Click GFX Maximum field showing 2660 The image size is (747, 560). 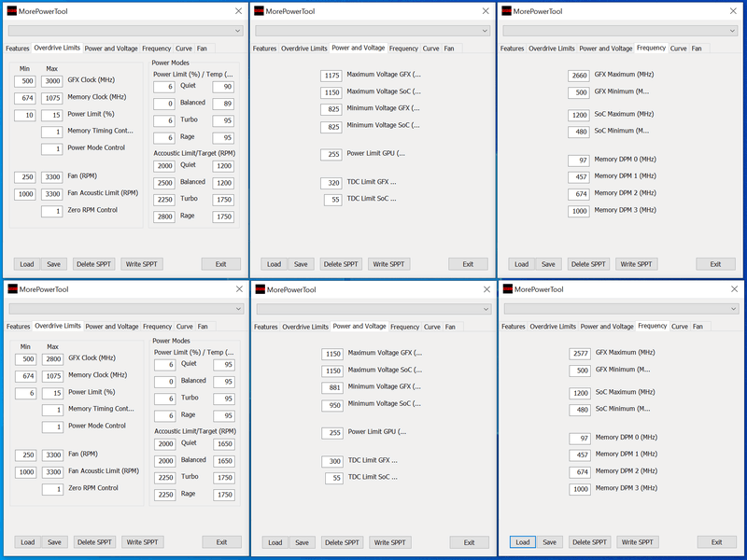pos(579,76)
